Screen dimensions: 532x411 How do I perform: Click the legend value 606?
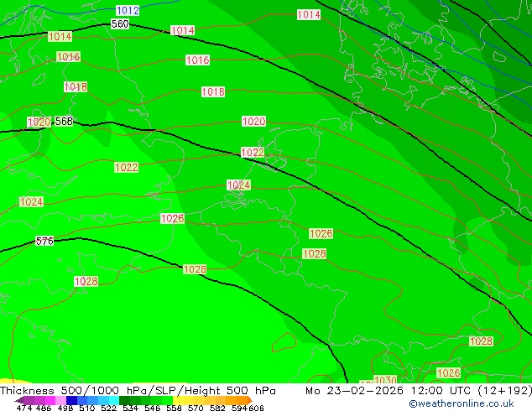tap(256, 408)
